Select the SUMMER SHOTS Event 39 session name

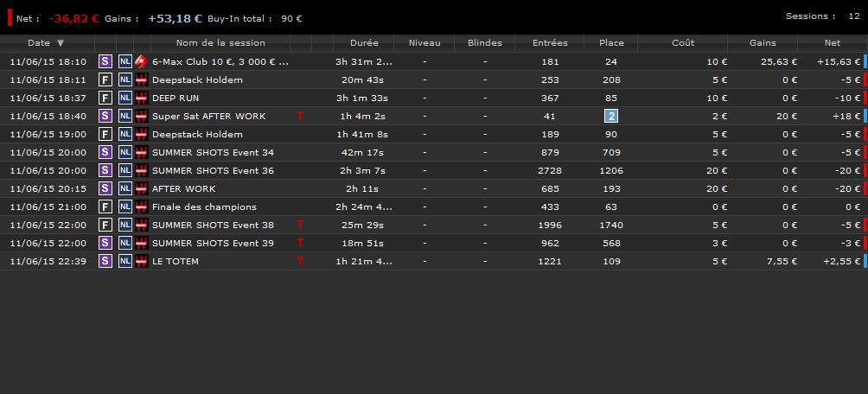[x=214, y=243]
